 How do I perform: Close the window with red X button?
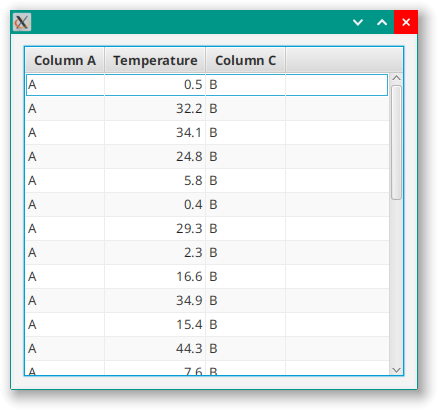(406, 22)
